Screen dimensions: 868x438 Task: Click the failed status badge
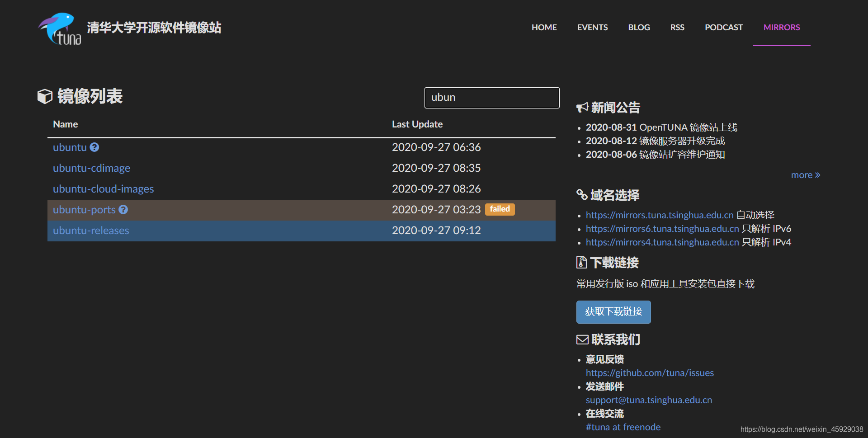(500, 209)
